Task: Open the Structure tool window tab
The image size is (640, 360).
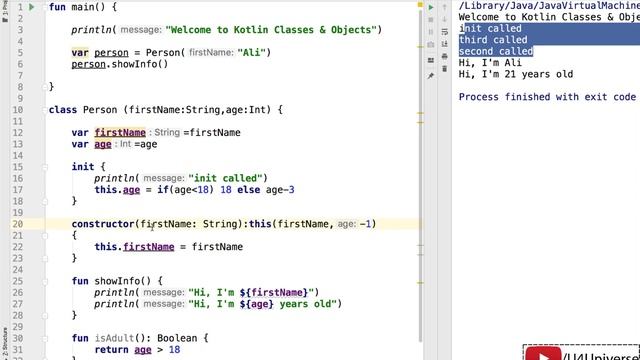Action: tap(4, 342)
